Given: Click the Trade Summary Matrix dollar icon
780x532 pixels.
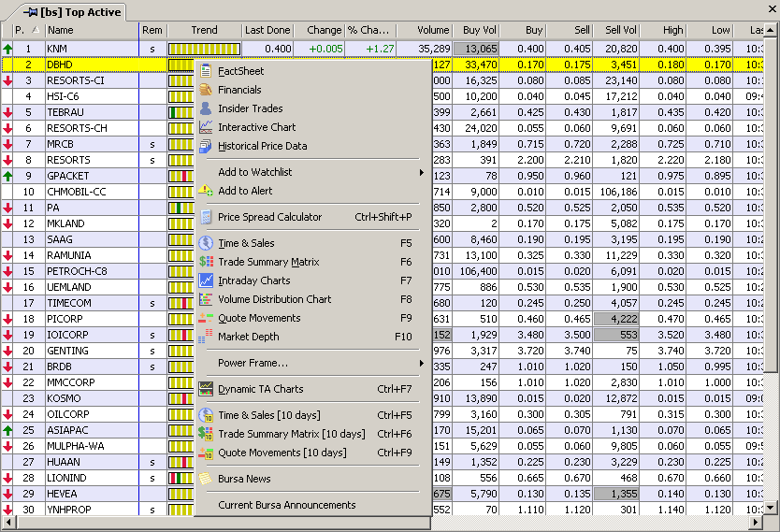Looking at the screenshot, I should pos(206,262).
